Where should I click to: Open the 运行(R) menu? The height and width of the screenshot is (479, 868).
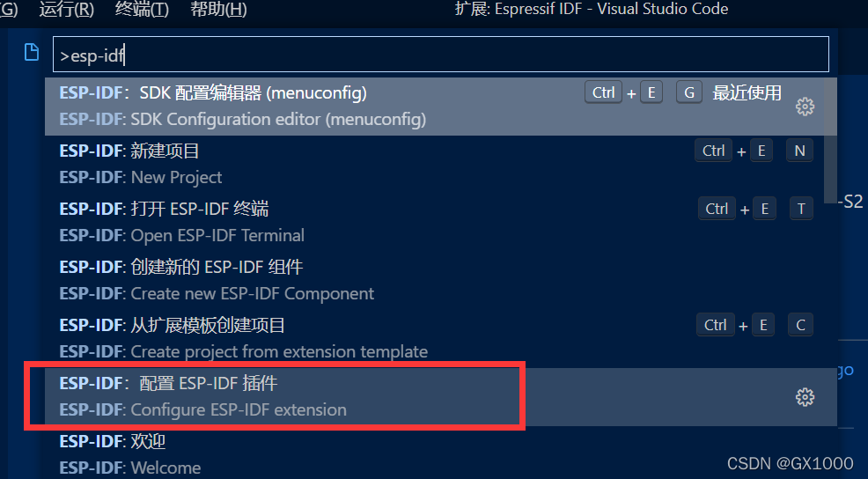[x=66, y=10]
